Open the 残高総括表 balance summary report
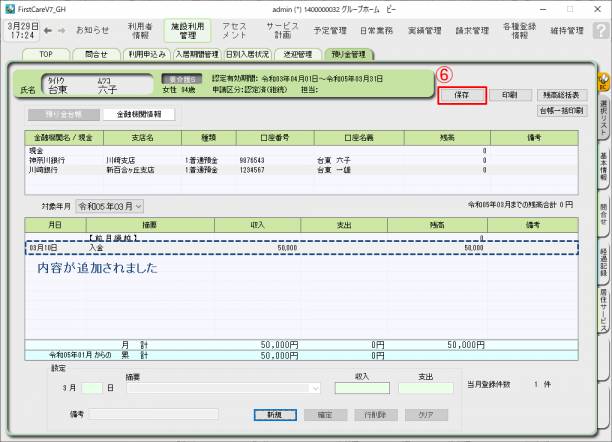This screenshot has height=442, width=612. point(563,95)
